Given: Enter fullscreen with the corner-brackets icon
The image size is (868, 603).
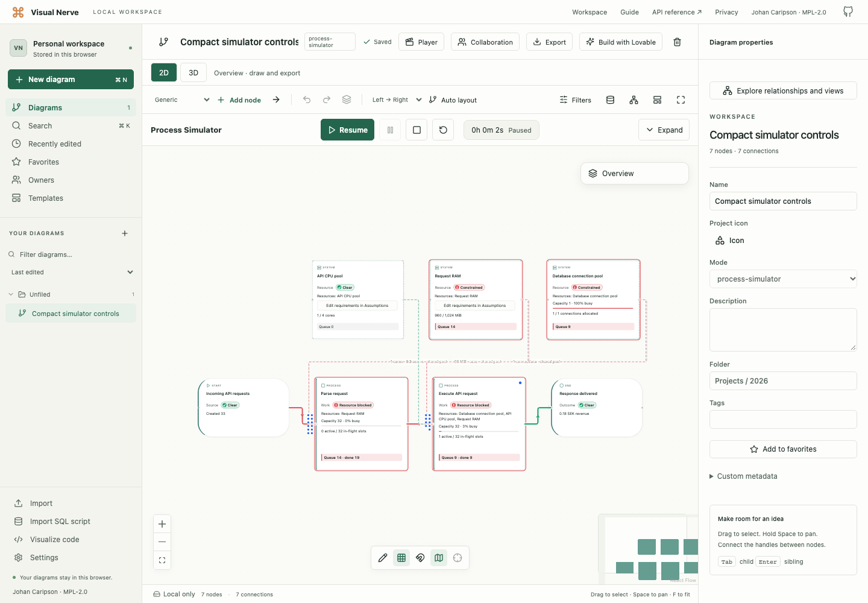Looking at the screenshot, I should 681,100.
